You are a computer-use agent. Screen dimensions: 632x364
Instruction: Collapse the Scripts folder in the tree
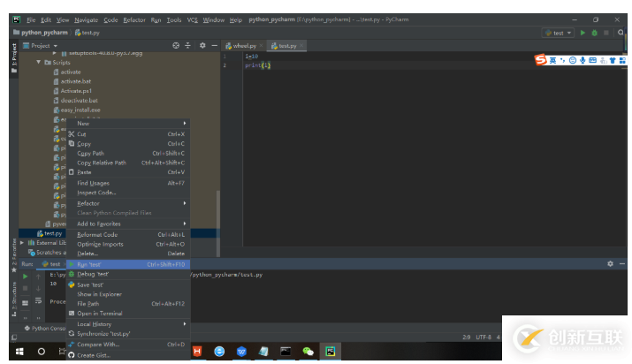(39, 63)
